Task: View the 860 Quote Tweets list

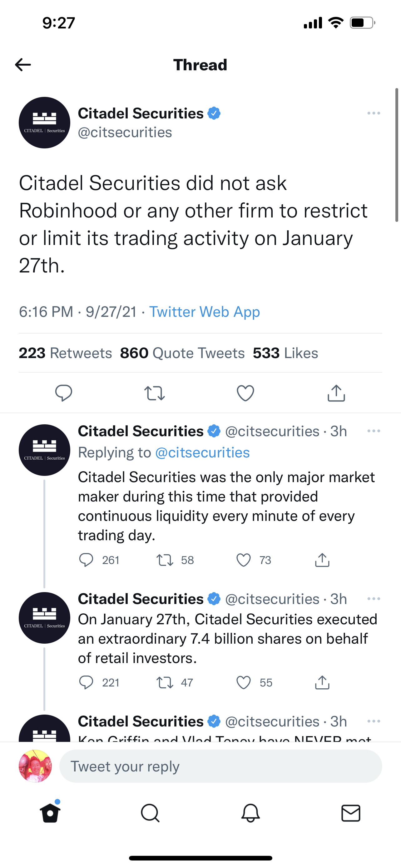Action: 182,353
